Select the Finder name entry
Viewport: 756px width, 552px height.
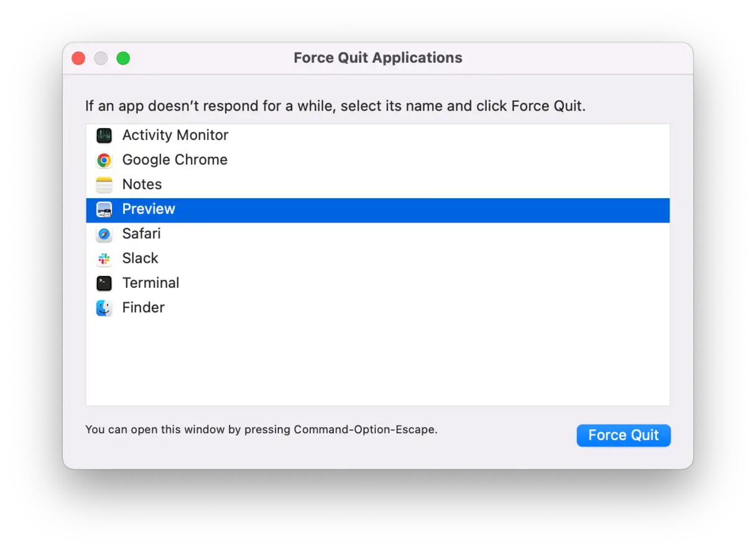(143, 308)
